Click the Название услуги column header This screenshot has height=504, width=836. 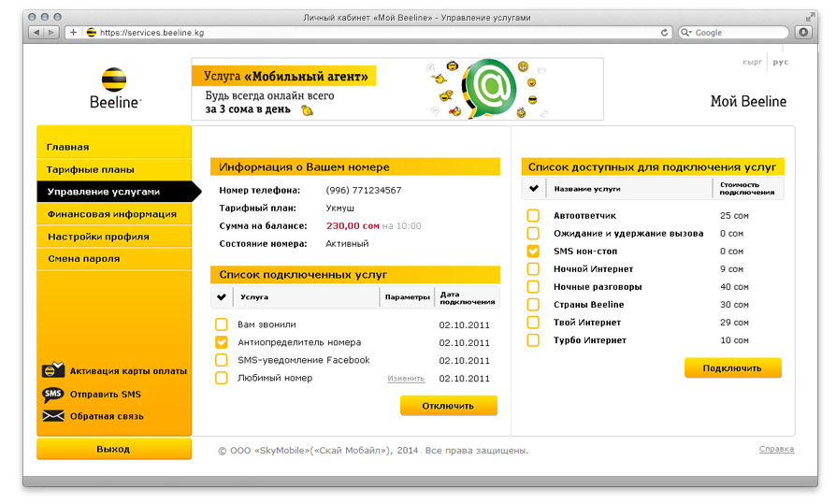pos(587,189)
